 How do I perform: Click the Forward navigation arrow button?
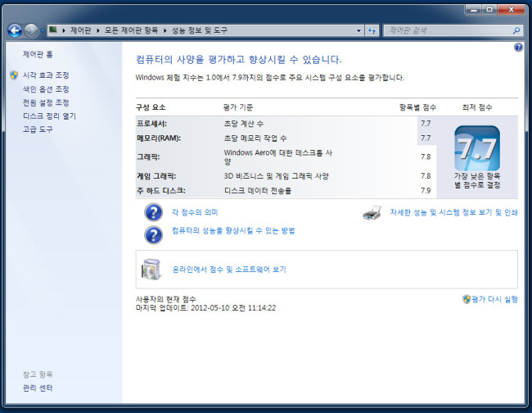31,30
